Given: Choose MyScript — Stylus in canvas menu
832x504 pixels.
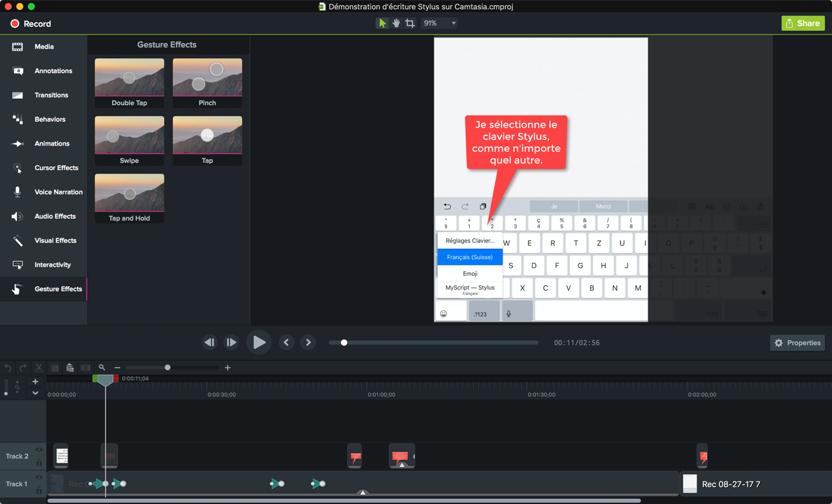Looking at the screenshot, I should click(x=470, y=289).
